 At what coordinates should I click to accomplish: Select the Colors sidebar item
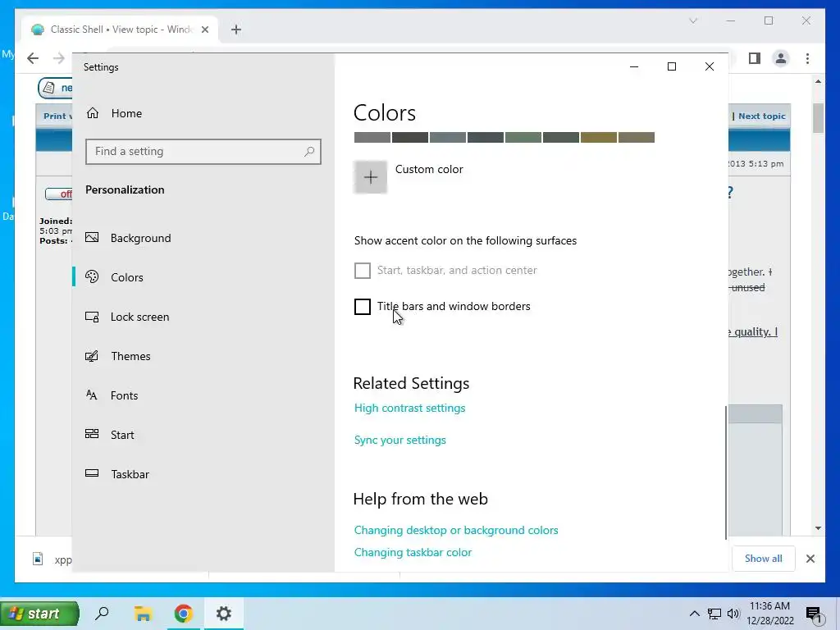click(x=129, y=277)
